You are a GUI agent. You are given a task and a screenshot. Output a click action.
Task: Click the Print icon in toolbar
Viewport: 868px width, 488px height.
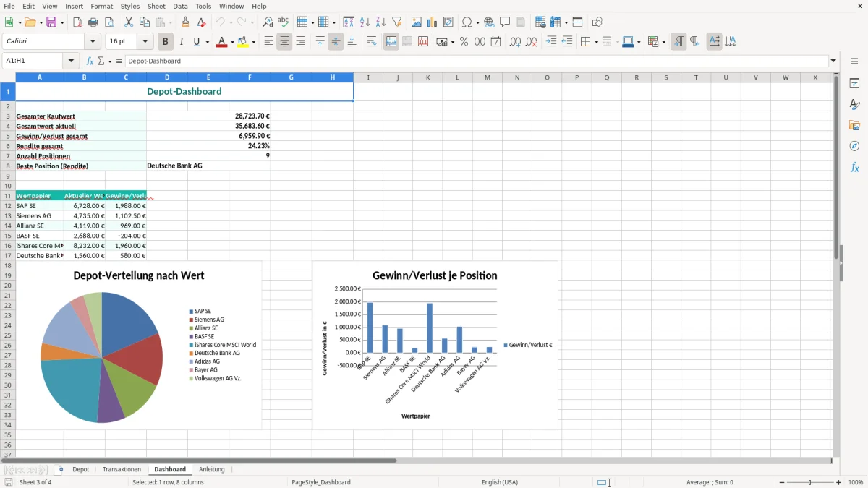tap(93, 22)
